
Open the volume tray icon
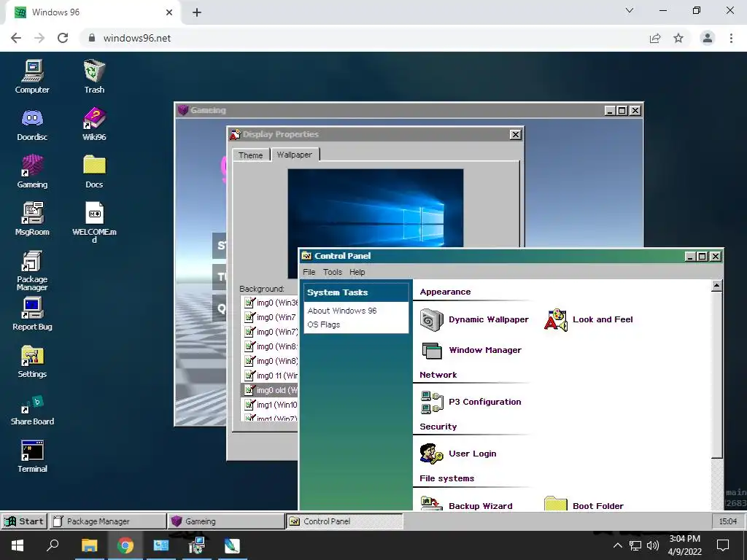tap(653, 545)
